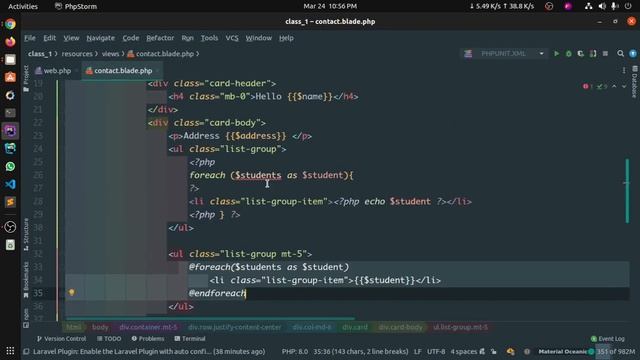This screenshot has width=640, height=360.
Task: Click the 351 of 982M memory indicator
Action: pyautogui.click(x=616, y=351)
